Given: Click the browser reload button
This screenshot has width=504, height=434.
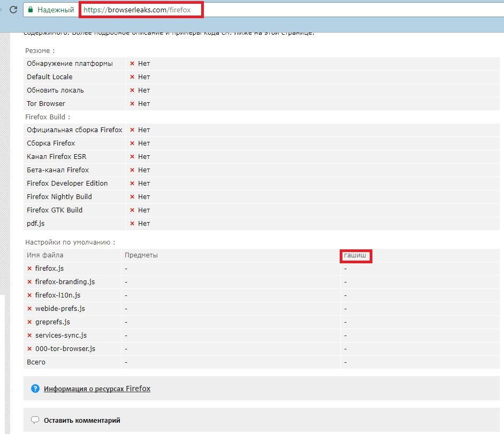Looking at the screenshot, I should pyautogui.click(x=13, y=10).
